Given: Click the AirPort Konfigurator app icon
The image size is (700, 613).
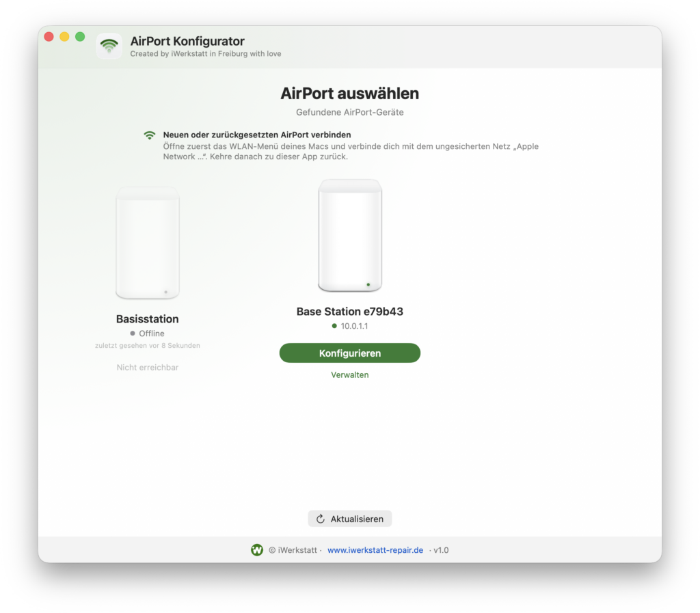Looking at the screenshot, I should click(x=109, y=46).
